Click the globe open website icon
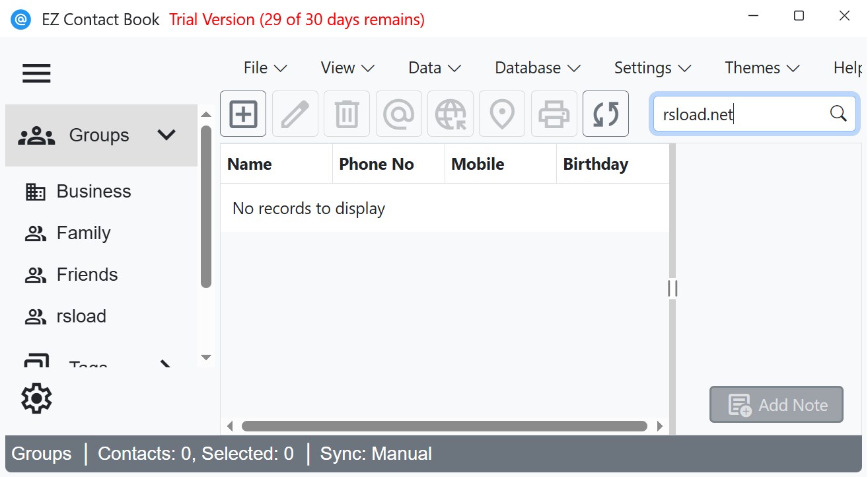This screenshot has width=868, height=477. coord(451,114)
